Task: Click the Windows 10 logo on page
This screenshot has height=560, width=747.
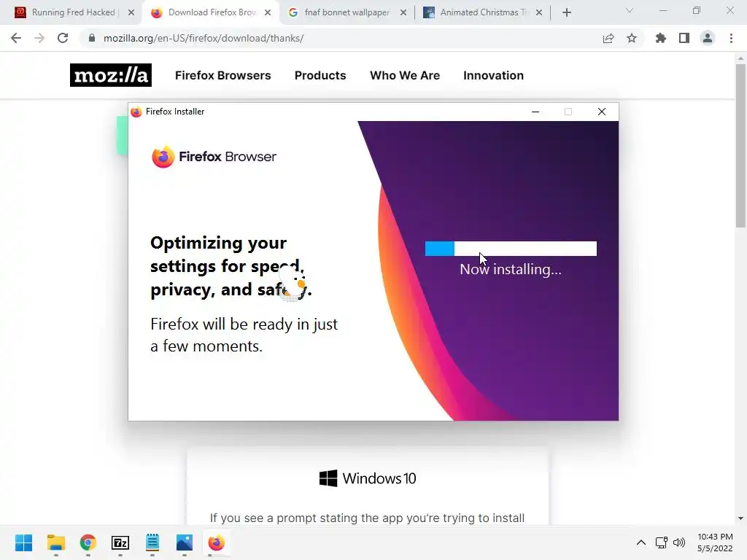Action: pyautogui.click(x=368, y=478)
